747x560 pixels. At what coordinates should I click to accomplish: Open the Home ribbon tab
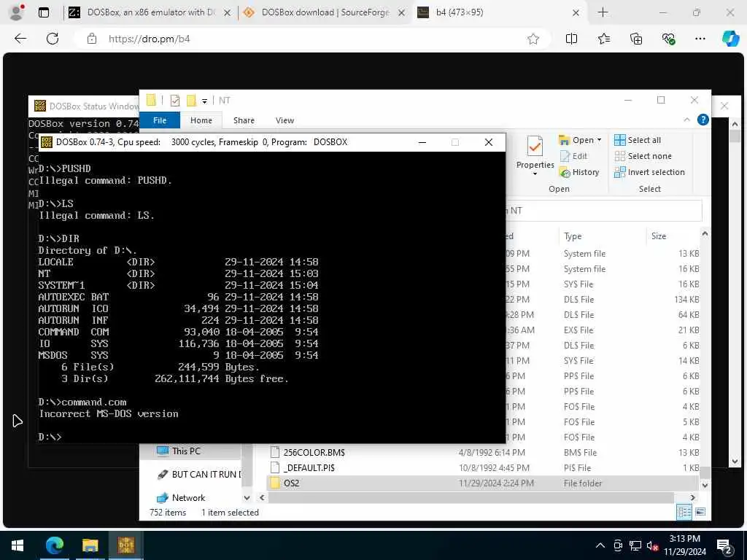[x=201, y=120]
